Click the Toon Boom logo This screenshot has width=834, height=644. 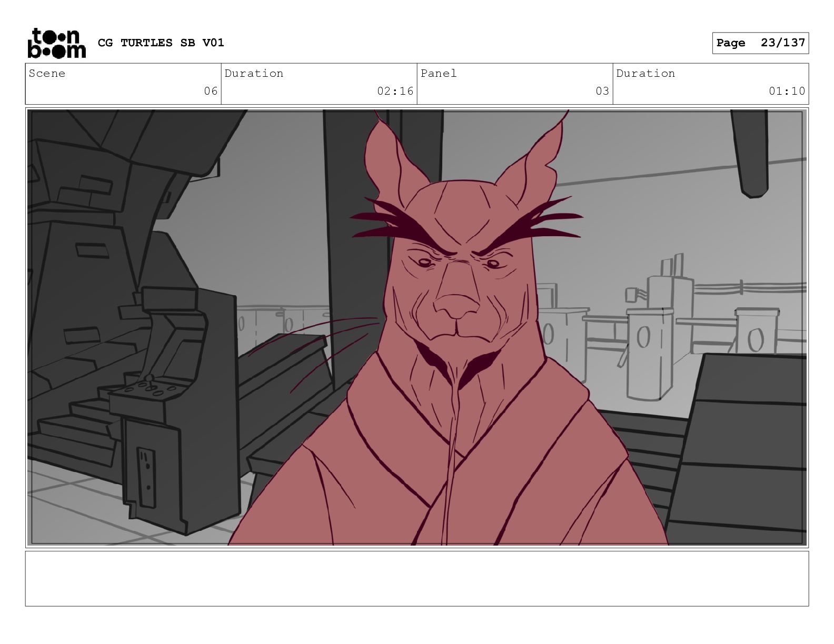(56, 43)
